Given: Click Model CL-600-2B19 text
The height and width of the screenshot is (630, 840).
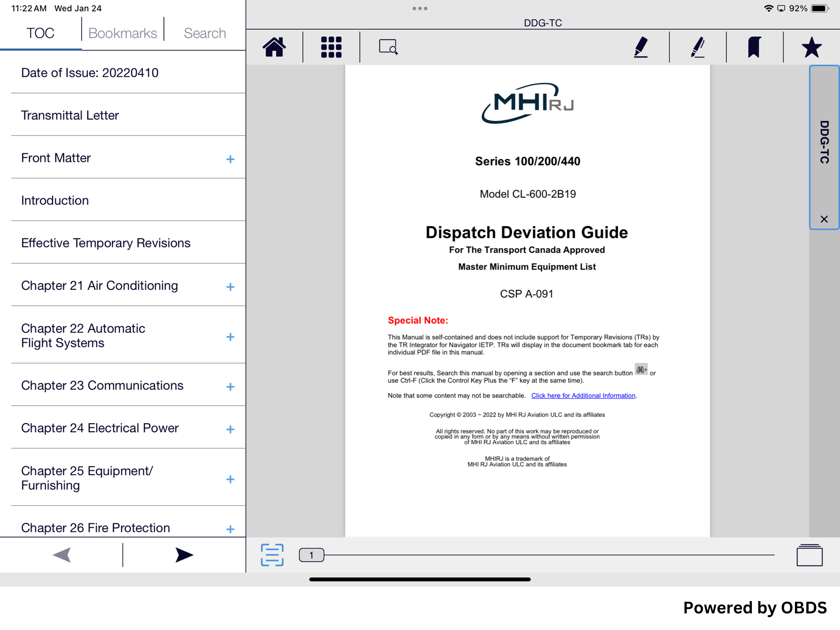Looking at the screenshot, I should coord(528,194).
